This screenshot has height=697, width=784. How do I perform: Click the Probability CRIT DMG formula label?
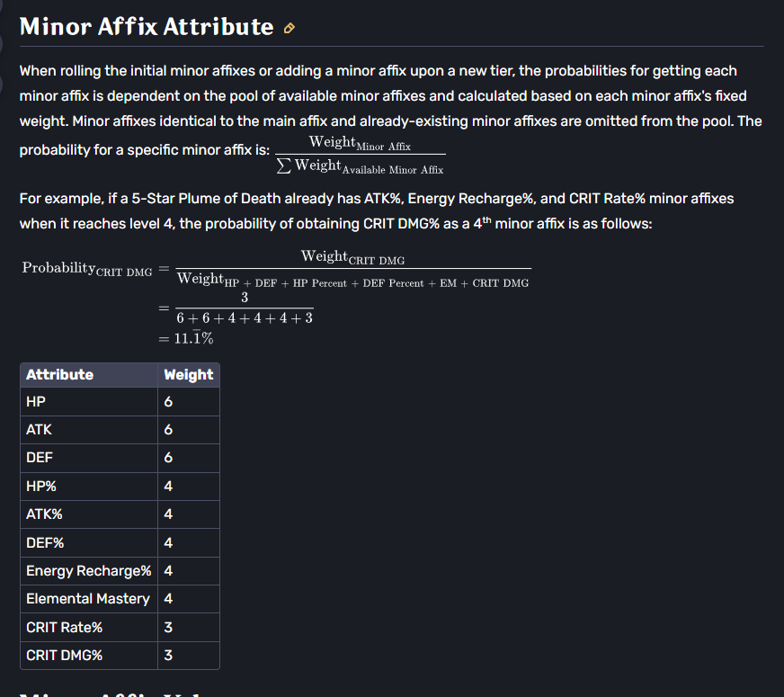86,269
